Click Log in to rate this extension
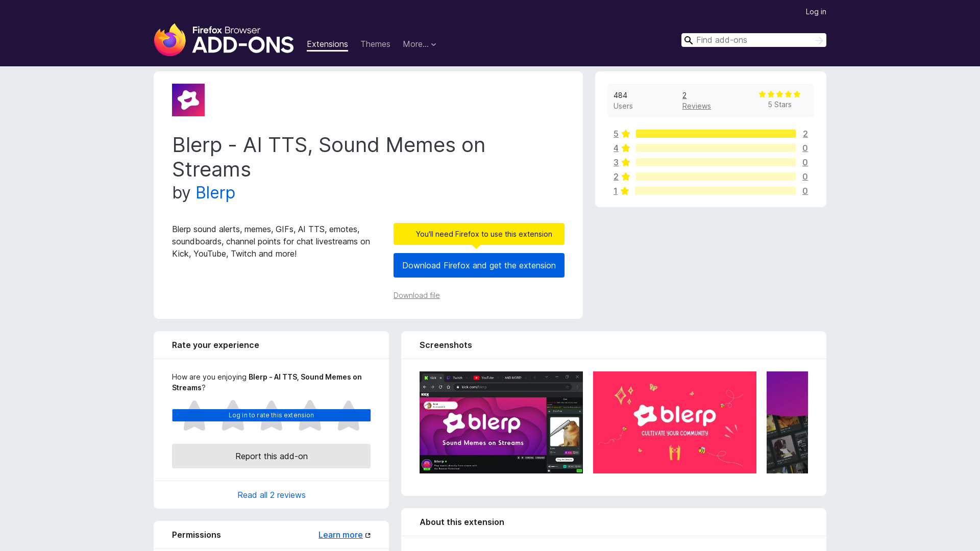This screenshot has width=980, height=551. click(271, 415)
